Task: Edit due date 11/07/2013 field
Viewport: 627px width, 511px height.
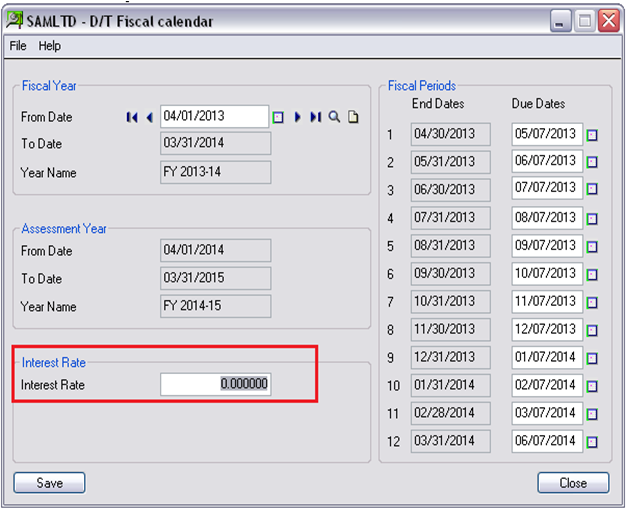Action: pyautogui.click(x=547, y=302)
